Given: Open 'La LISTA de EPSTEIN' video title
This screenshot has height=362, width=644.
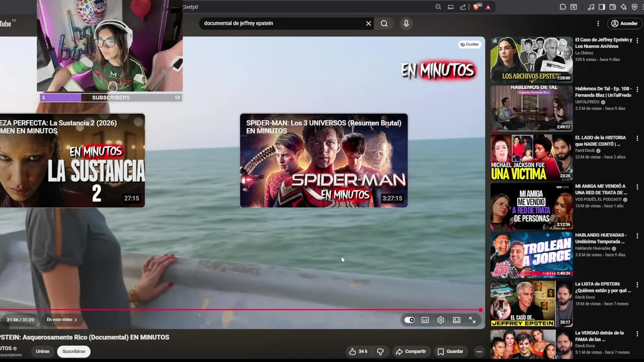Looking at the screenshot, I should pyautogui.click(x=603, y=287).
